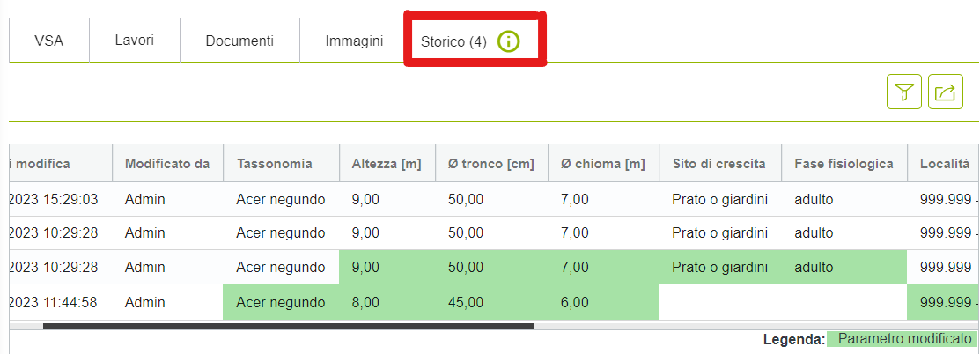This screenshot has height=354, width=980.
Task: Select the Storico (4) tab
Action: tap(453, 41)
